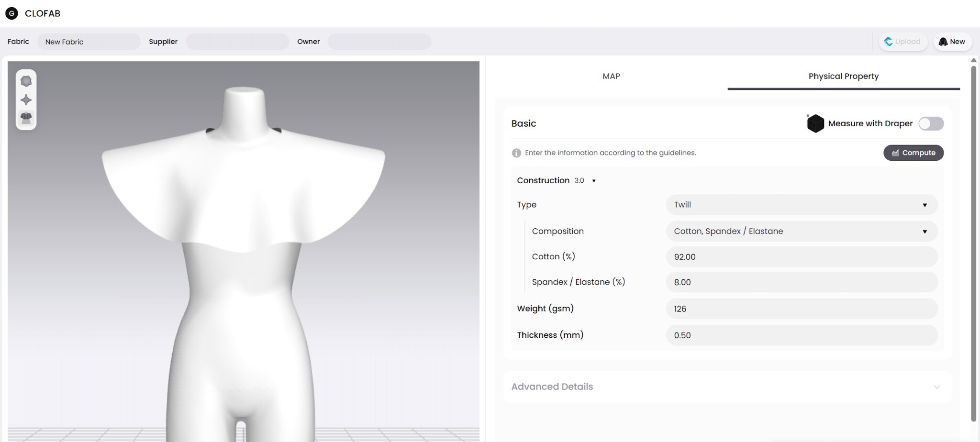Image resolution: width=980 pixels, height=442 pixels.
Task: Switch to the MAP tab
Action: coord(611,76)
